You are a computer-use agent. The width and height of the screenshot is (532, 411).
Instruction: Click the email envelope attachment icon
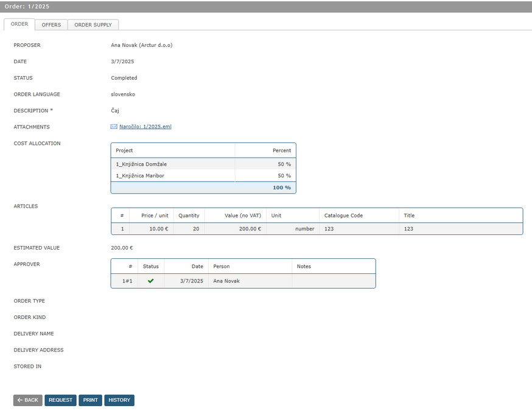tap(114, 127)
